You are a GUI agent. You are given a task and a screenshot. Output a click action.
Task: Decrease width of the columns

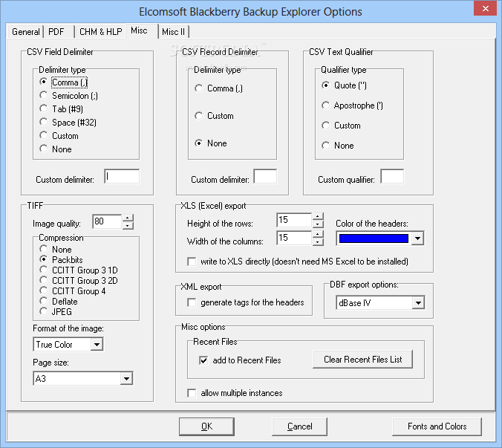(318, 241)
